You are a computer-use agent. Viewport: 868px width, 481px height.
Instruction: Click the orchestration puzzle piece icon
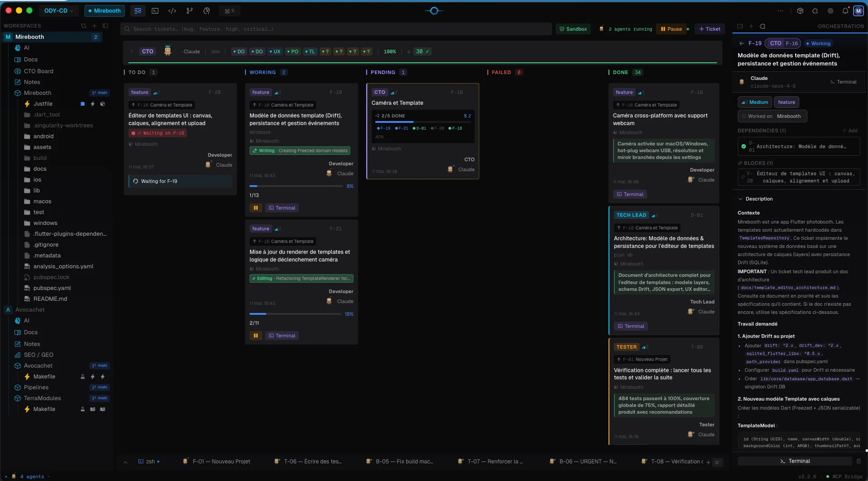[763, 26]
